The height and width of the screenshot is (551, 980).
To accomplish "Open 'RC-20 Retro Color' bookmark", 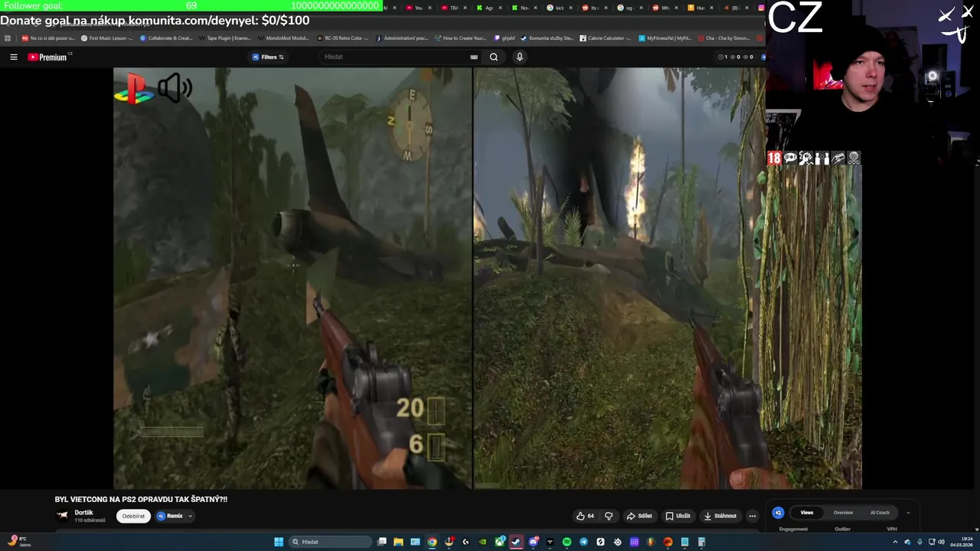I will [342, 37].
